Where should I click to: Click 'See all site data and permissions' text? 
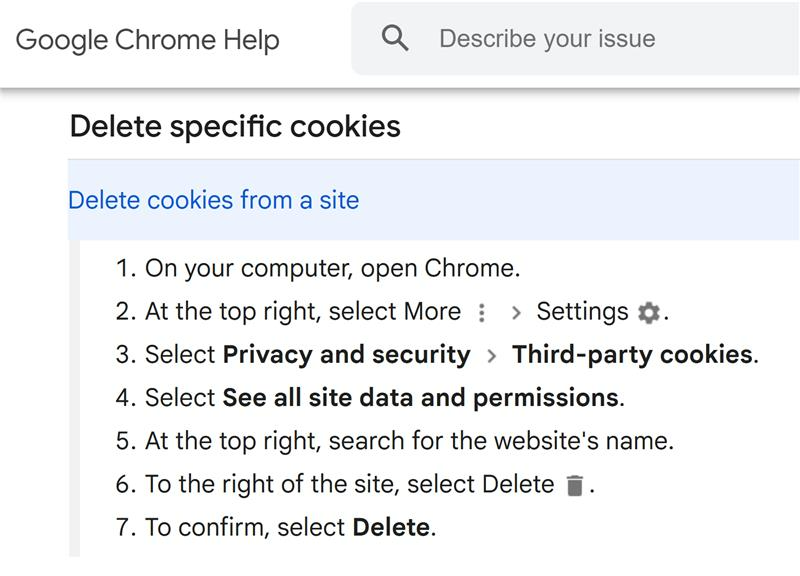coord(420,397)
